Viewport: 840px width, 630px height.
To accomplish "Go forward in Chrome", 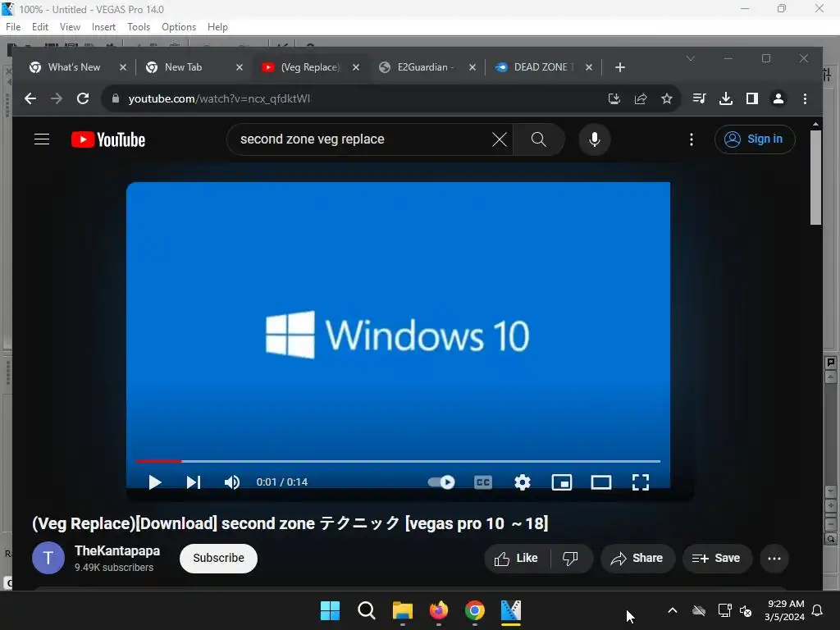I will [x=57, y=98].
